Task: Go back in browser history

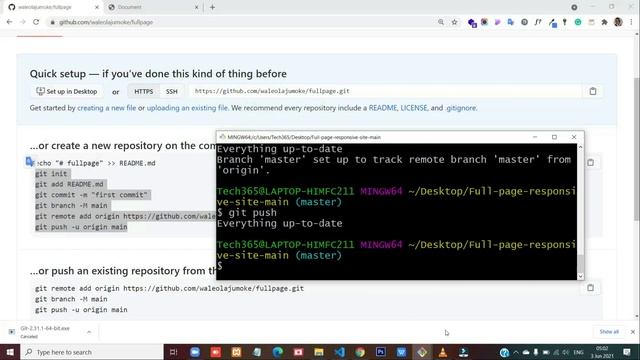Action: pos(9,22)
